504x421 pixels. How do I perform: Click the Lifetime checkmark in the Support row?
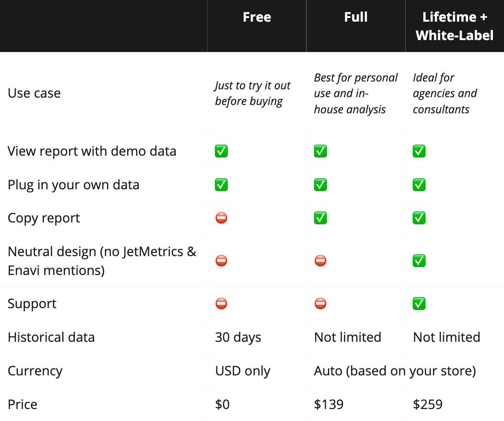pos(419,304)
